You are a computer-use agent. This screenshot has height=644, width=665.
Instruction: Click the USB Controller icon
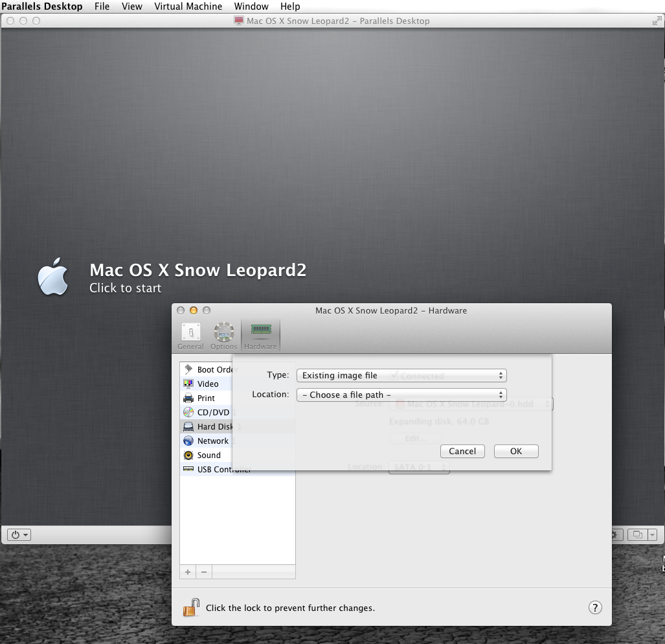(x=188, y=469)
